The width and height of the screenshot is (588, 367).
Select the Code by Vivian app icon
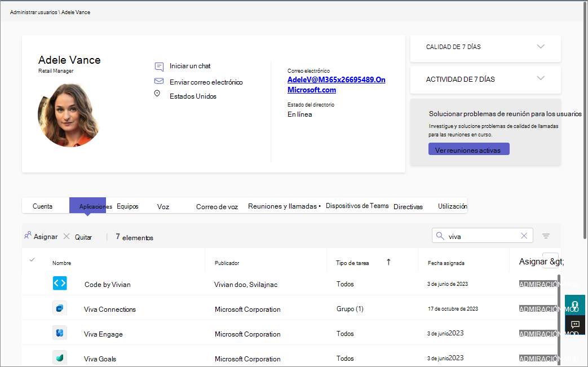coord(60,283)
